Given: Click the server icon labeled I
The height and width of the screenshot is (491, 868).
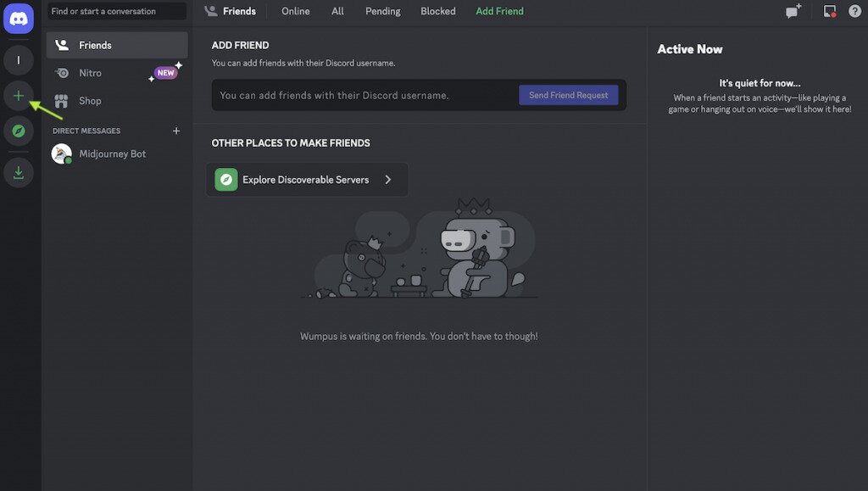Looking at the screenshot, I should 18,60.
